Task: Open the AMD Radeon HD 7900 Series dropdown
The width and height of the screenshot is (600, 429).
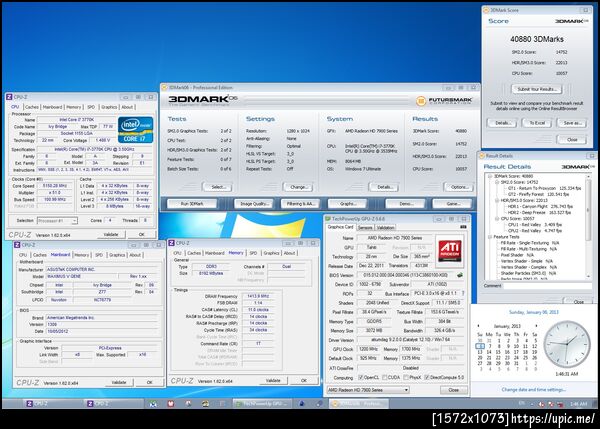Action: 368,390
